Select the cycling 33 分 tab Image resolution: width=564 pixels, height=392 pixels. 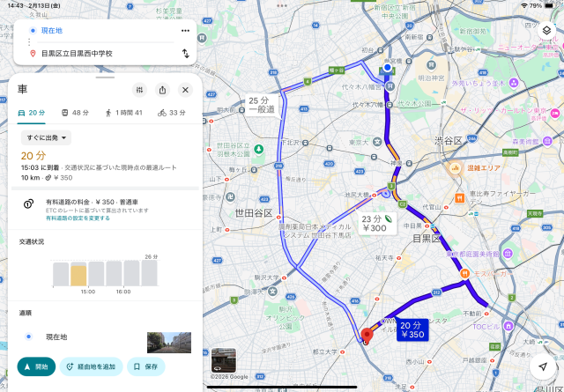(172, 113)
